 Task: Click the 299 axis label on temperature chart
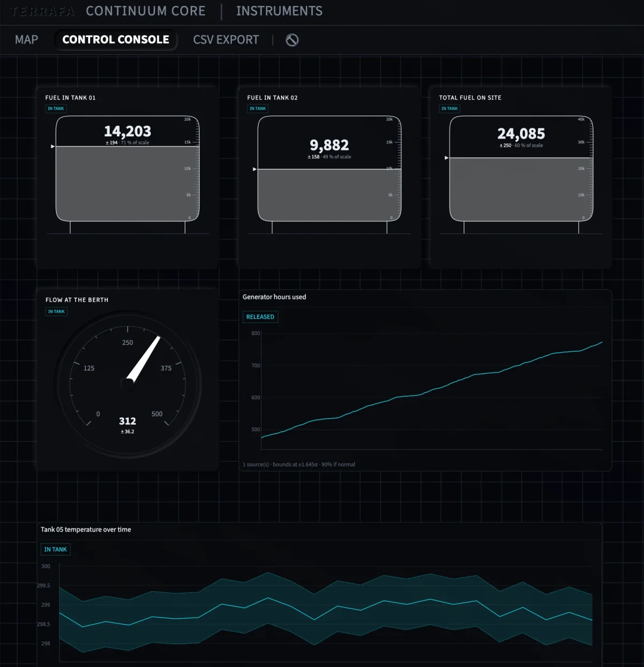46,605
